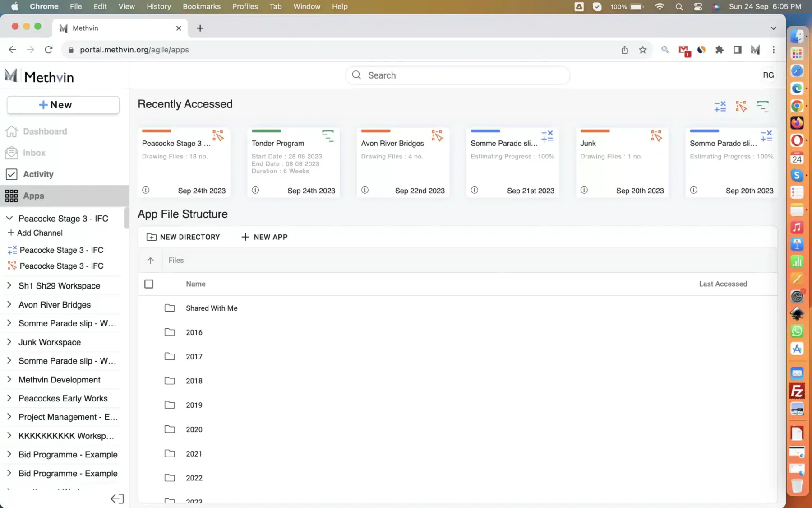The width and height of the screenshot is (812, 508).
Task: Add Channel to Peacocke workspace
Action: coord(35,233)
